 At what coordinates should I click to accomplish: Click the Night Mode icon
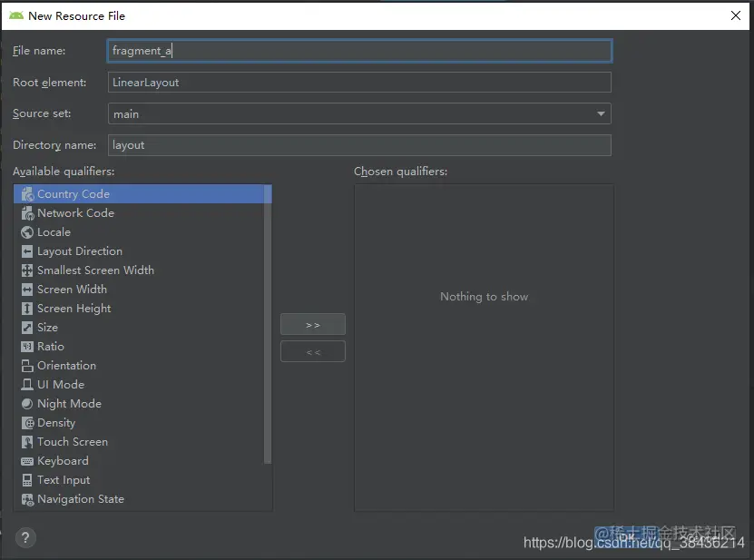27,404
